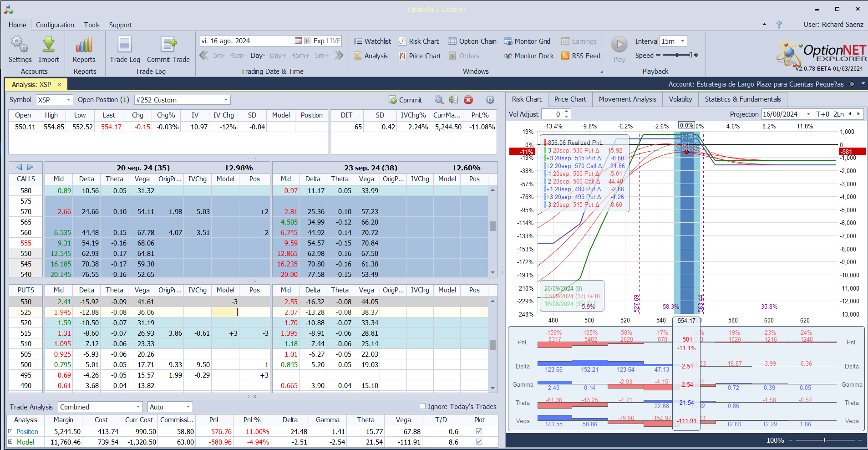Expand the Position row in Trade Analysis
868x450 pixels.
pos(10,431)
